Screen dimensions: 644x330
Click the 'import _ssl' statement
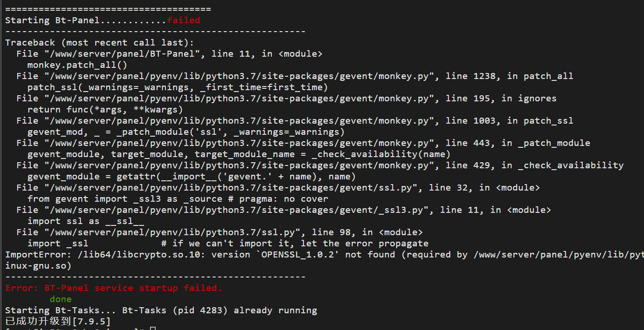tap(58, 244)
